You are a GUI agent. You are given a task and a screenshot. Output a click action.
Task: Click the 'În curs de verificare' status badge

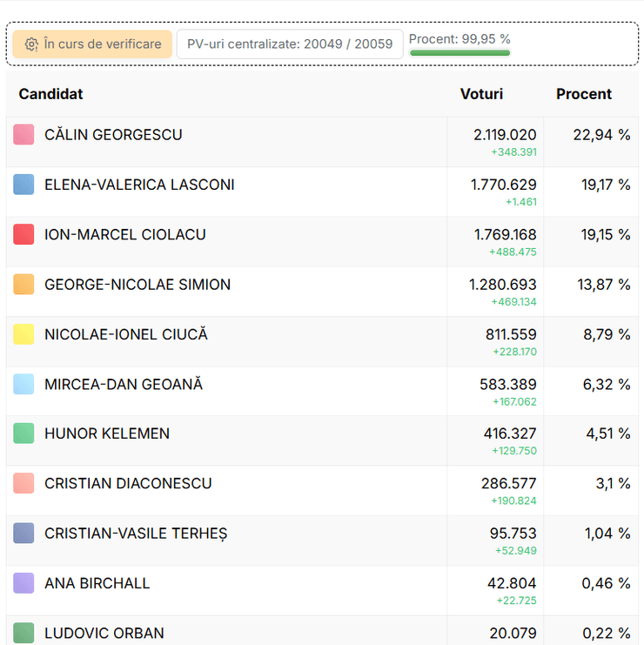pos(92,44)
